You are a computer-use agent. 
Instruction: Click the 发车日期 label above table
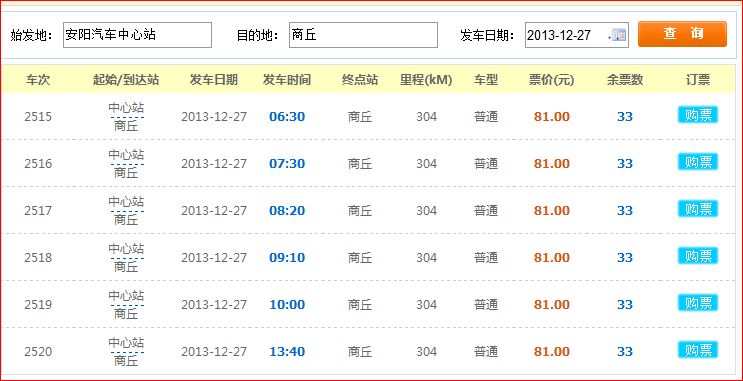click(487, 35)
